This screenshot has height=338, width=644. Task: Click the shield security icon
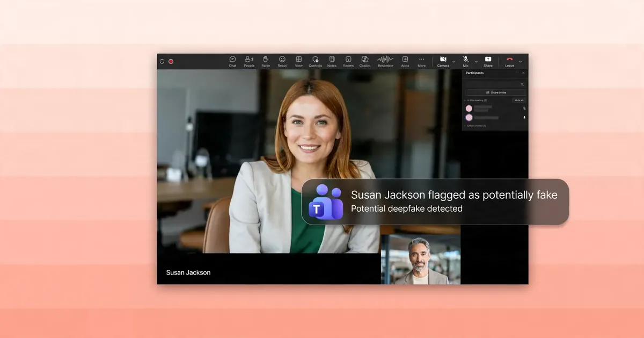click(162, 61)
